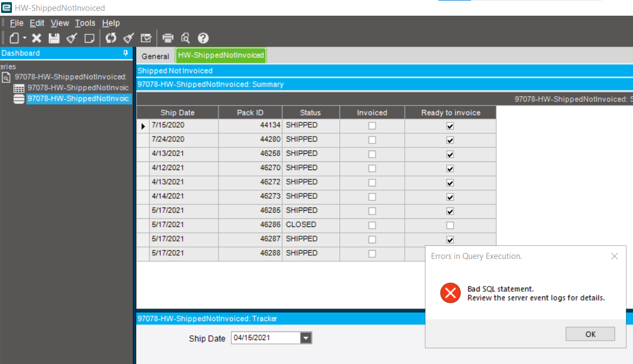Check Invoiced for pack 44280
The height and width of the screenshot is (364, 633).
tap(372, 140)
